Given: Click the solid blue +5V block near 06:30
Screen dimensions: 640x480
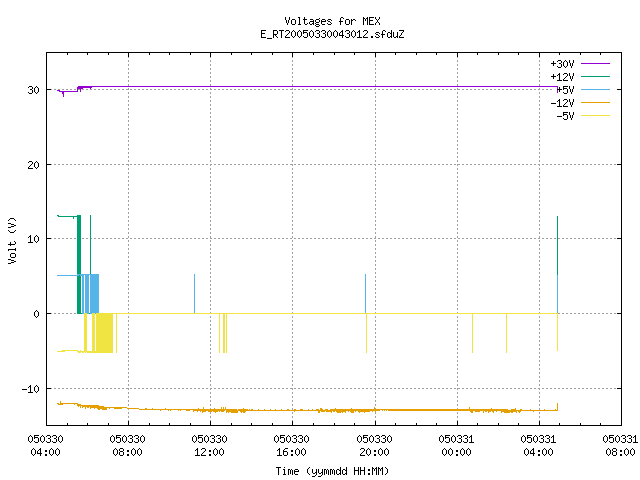Looking at the screenshot, I should coord(94,294).
